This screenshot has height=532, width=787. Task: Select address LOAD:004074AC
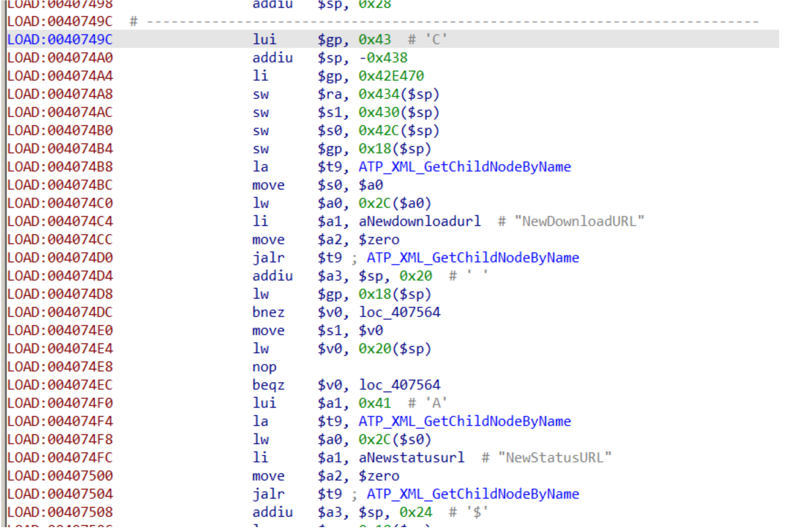click(60, 112)
